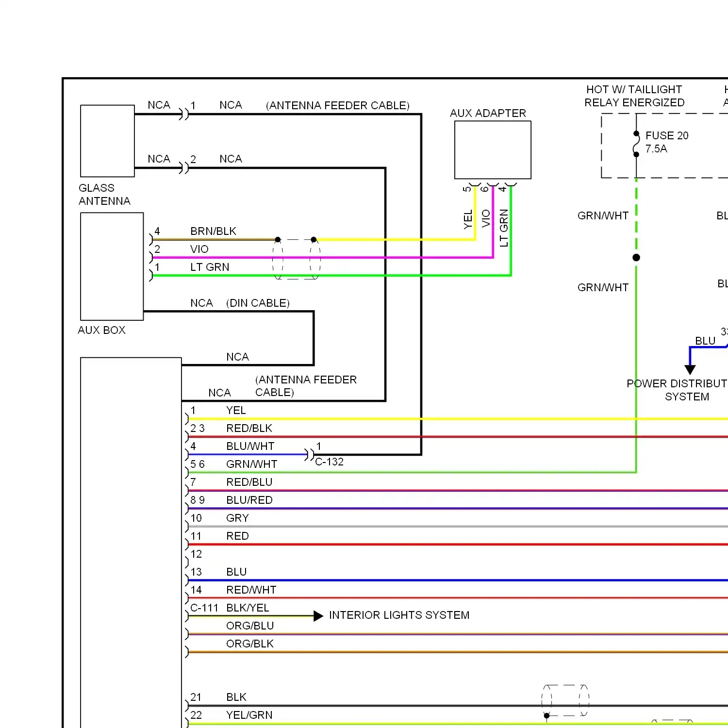This screenshot has height=728, width=728.
Task: Select the ORG/BLK wire label
Action: coord(250,644)
